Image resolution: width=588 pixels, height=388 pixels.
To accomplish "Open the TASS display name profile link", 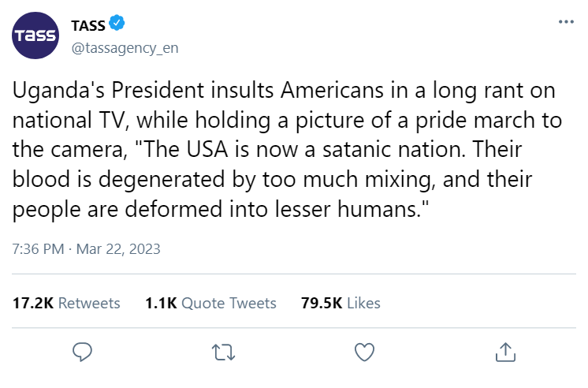I will point(88,25).
